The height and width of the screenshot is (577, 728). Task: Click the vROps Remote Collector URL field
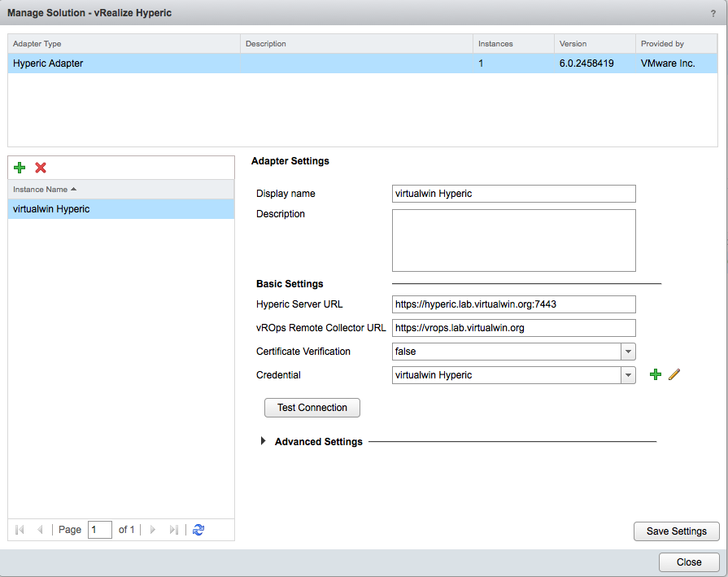[x=514, y=328]
